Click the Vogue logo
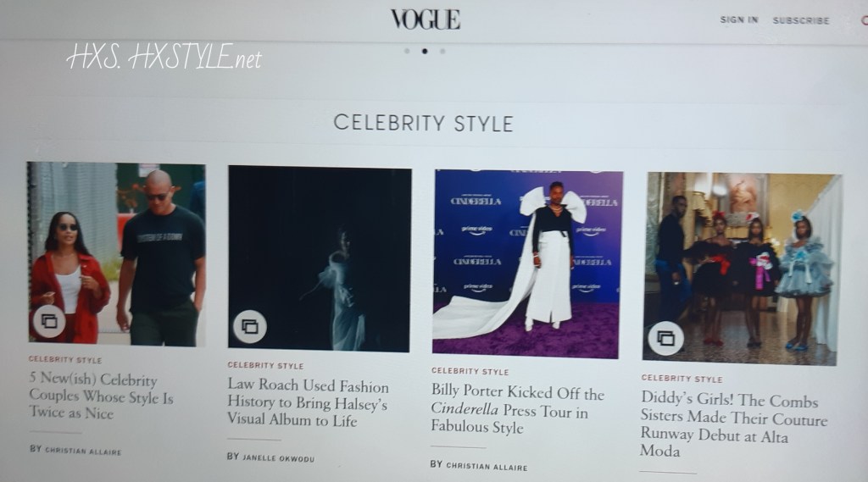868x482 pixels. (426, 19)
